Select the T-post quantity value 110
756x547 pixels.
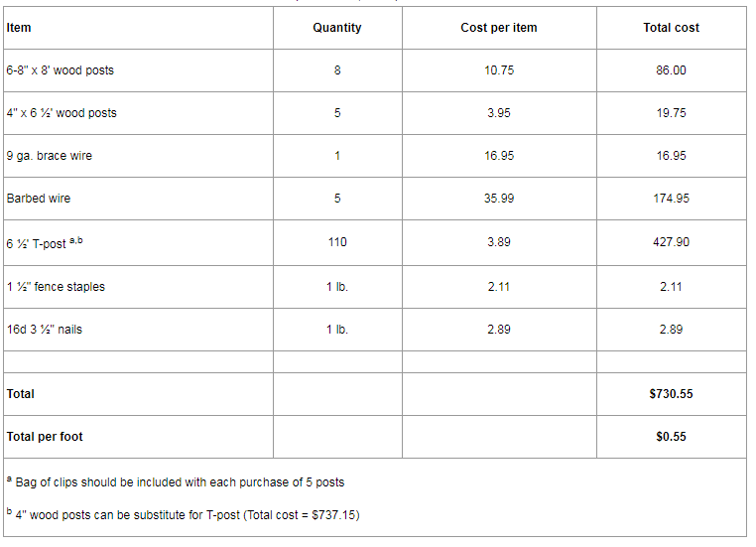click(x=337, y=243)
